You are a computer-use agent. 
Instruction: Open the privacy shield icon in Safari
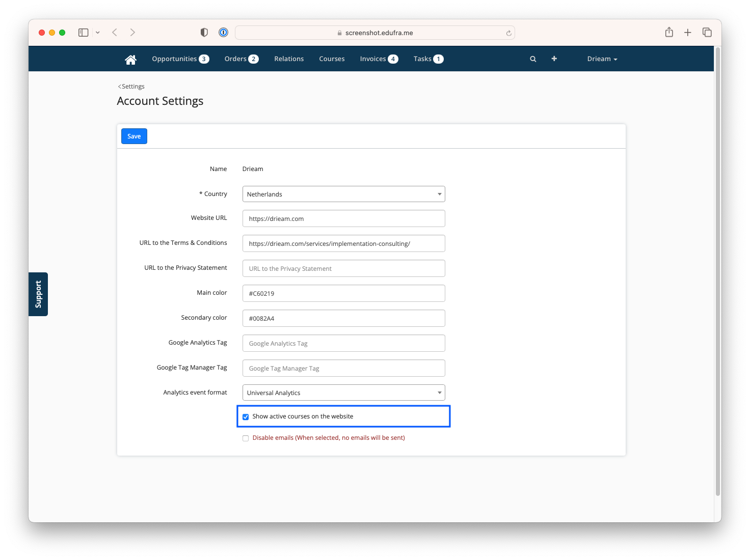[x=204, y=33]
